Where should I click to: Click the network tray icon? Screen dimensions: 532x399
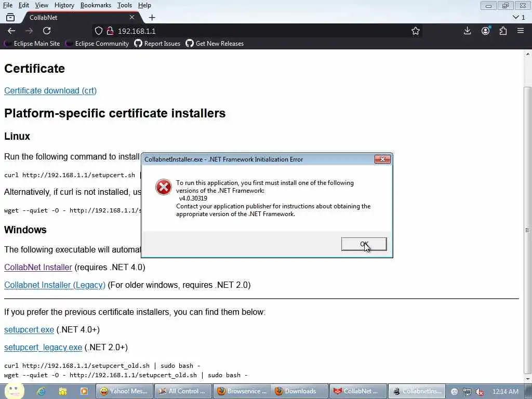[x=467, y=392]
